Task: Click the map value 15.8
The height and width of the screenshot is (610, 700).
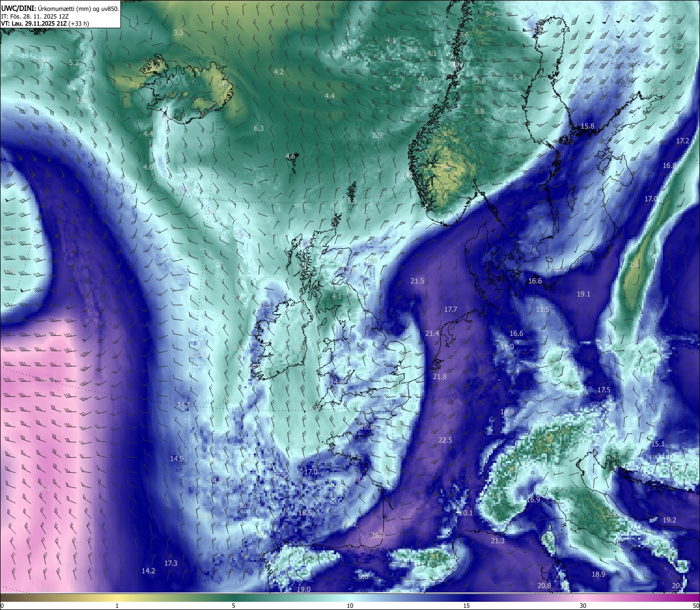Action: pyautogui.click(x=587, y=126)
